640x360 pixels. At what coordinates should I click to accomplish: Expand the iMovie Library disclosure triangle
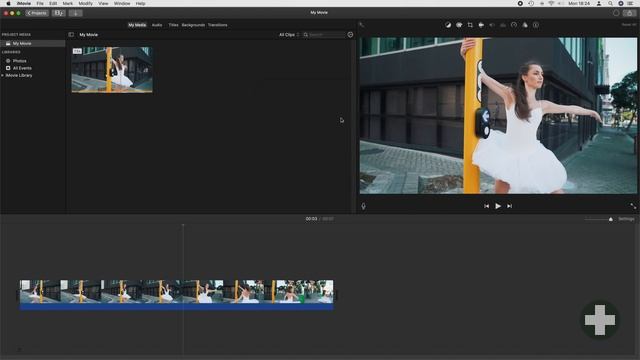pos(2,76)
